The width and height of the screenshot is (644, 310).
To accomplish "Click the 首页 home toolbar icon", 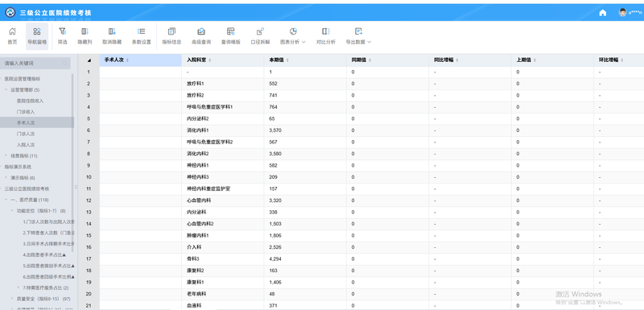I will click(12, 36).
